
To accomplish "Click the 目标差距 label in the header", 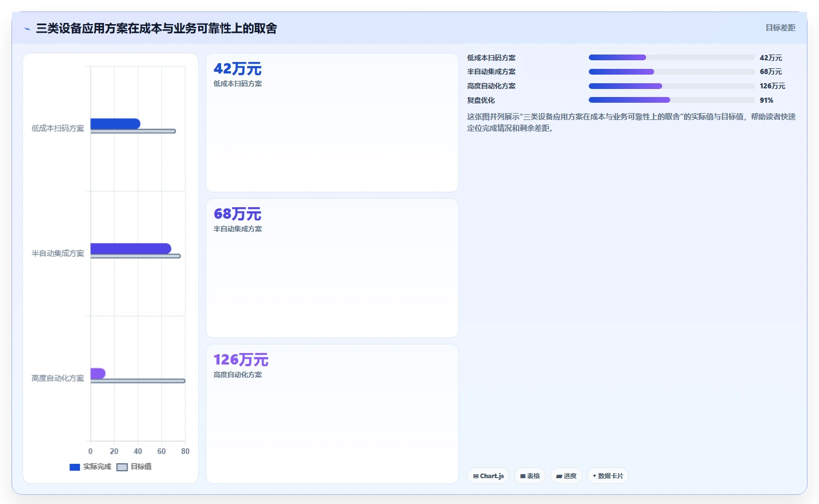I will click(781, 28).
